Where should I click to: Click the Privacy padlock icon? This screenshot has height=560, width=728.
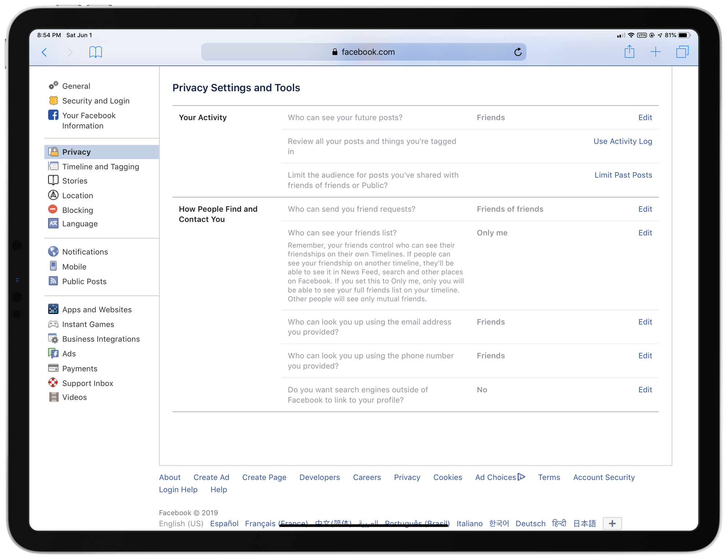pos(54,151)
